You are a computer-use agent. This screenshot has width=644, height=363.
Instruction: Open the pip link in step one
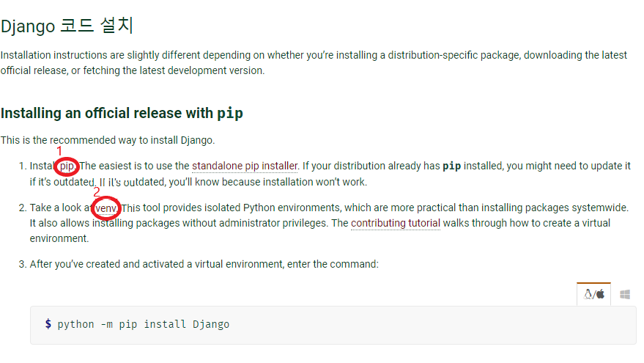point(67,166)
